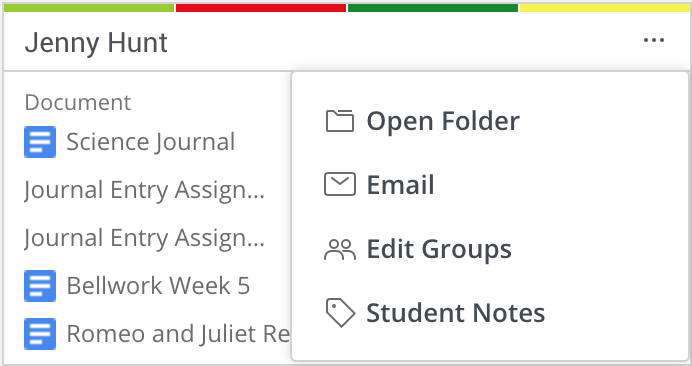Click the Jenny Hunt student name
692x366 pixels.
[96, 43]
